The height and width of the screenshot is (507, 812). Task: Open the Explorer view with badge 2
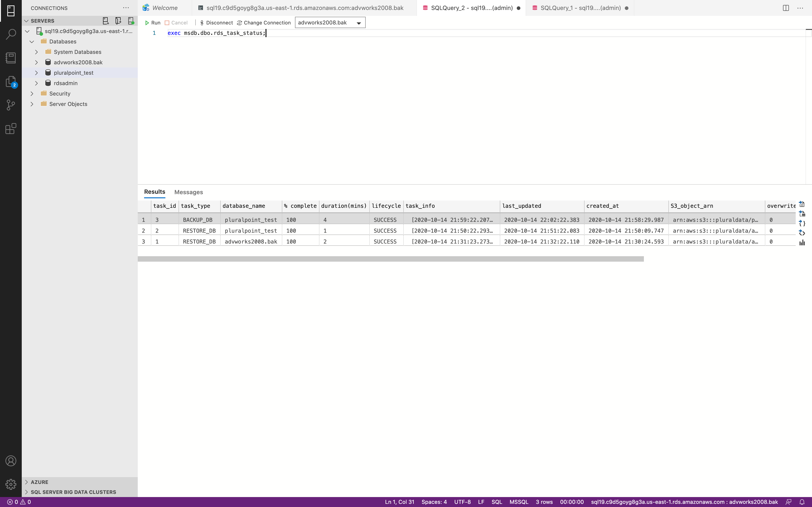[11, 82]
